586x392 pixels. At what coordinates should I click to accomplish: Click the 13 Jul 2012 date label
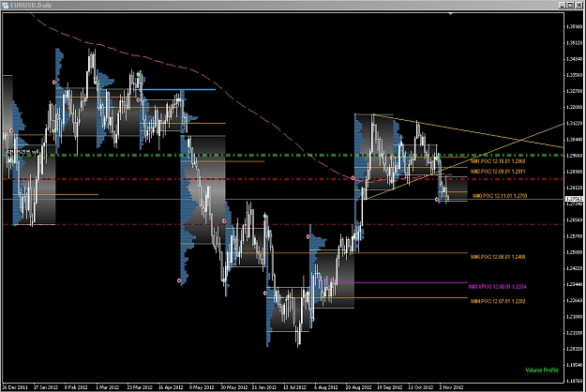pyautogui.click(x=295, y=387)
